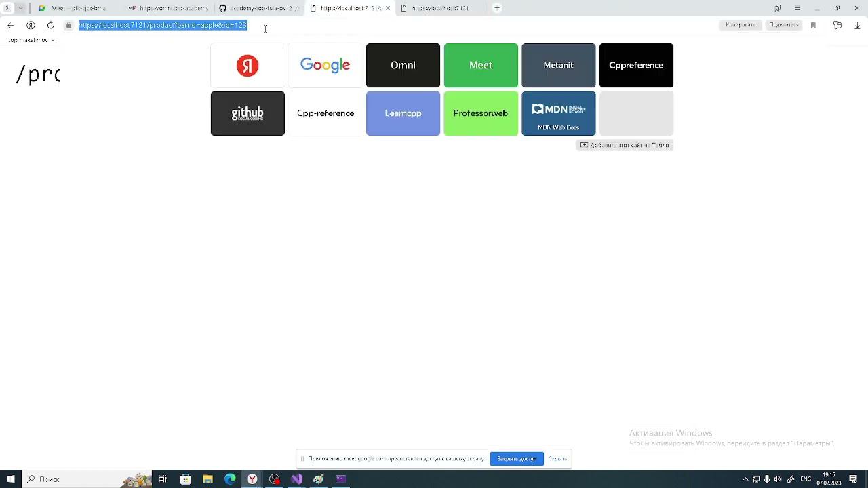Stop sharing with Закрыть доступ button
868x488 pixels.
click(x=517, y=459)
